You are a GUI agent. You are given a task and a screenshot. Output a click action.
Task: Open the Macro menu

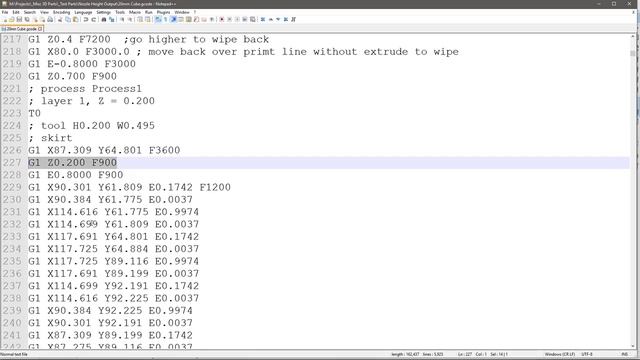click(135, 12)
